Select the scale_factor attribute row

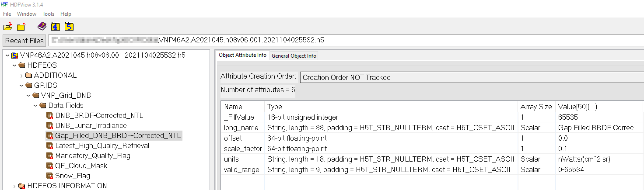[x=432, y=149]
